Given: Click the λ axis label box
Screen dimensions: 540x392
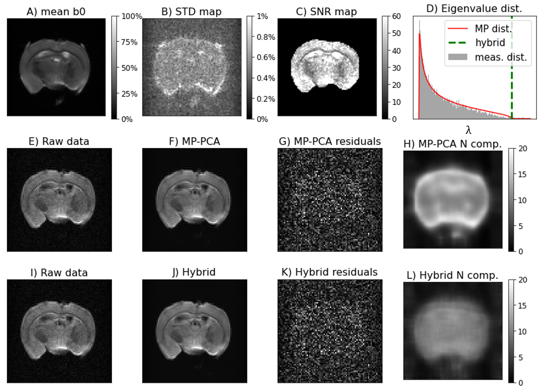Looking at the screenshot, I should [482, 128].
